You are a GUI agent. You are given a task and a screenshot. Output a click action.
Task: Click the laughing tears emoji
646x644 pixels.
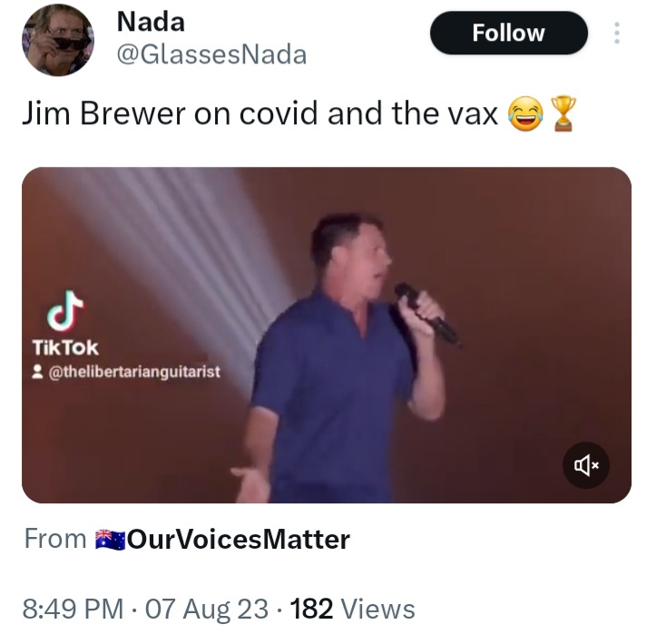pos(525,113)
